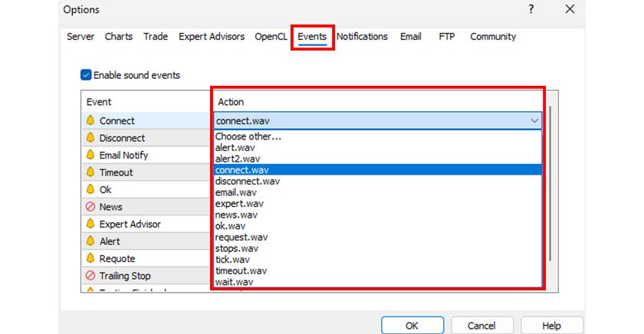Switch to the Notifications tab
This screenshot has width=644, height=334.
[x=362, y=37]
